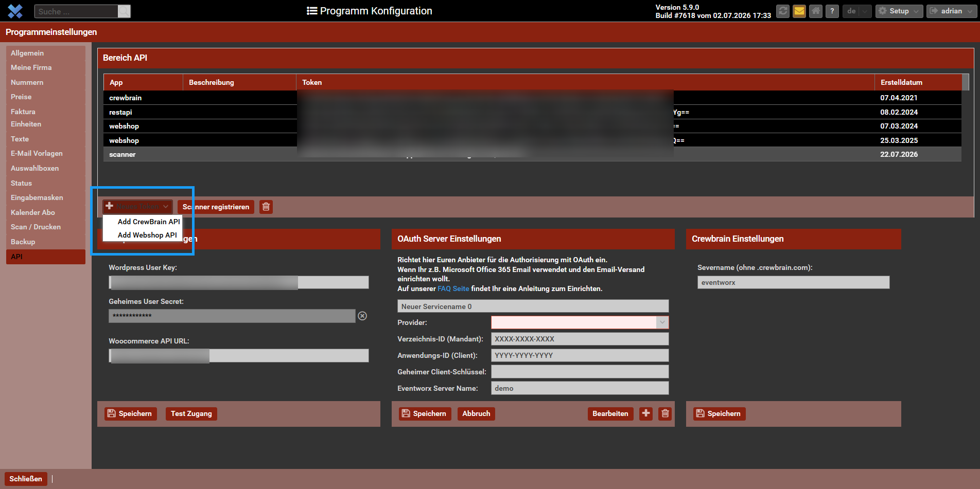This screenshot has width=980, height=489.
Task: Click into the Suche search field
Action: tap(76, 11)
